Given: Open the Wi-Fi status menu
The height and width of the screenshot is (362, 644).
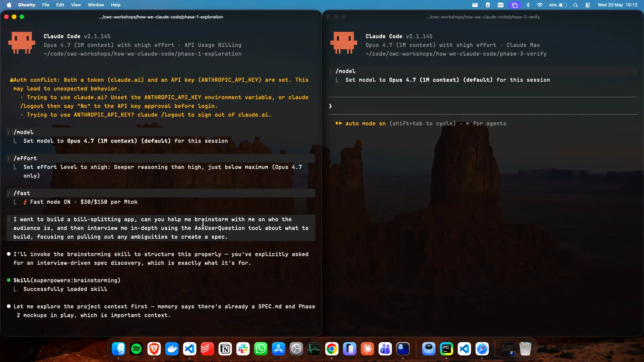Looking at the screenshot, I should click(540, 5).
